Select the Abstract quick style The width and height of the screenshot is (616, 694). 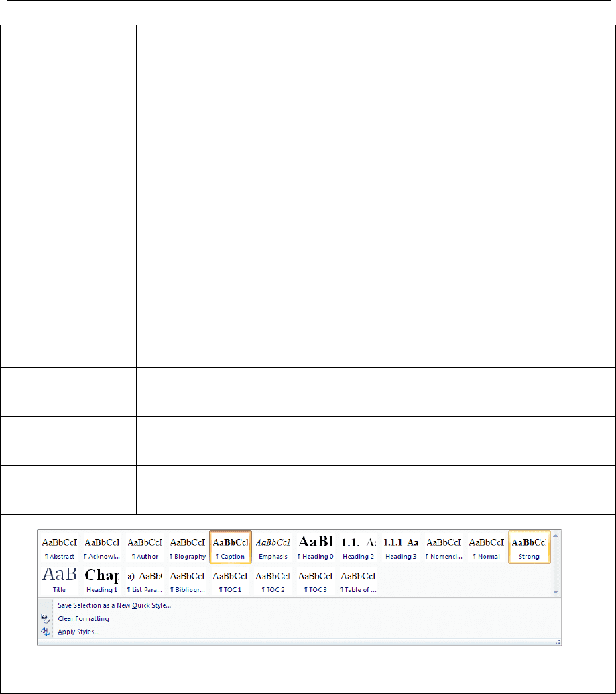click(x=60, y=547)
